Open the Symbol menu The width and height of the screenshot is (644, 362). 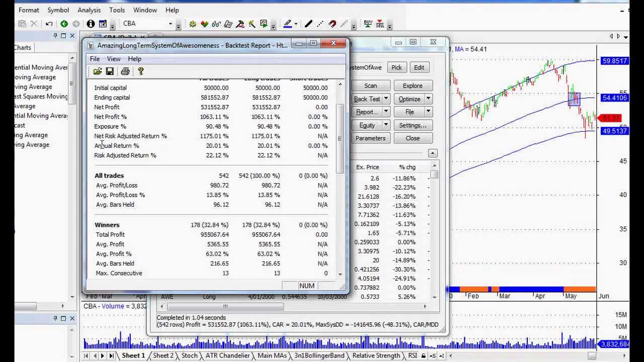pos(58,10)
